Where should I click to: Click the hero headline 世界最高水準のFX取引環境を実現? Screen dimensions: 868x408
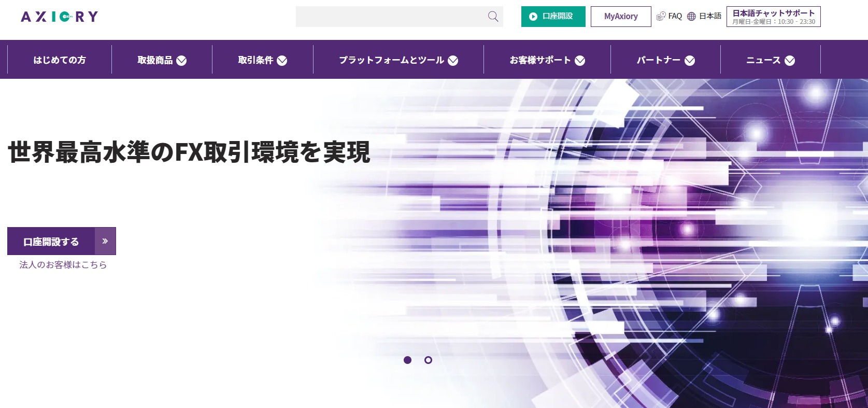click(189, 152)
